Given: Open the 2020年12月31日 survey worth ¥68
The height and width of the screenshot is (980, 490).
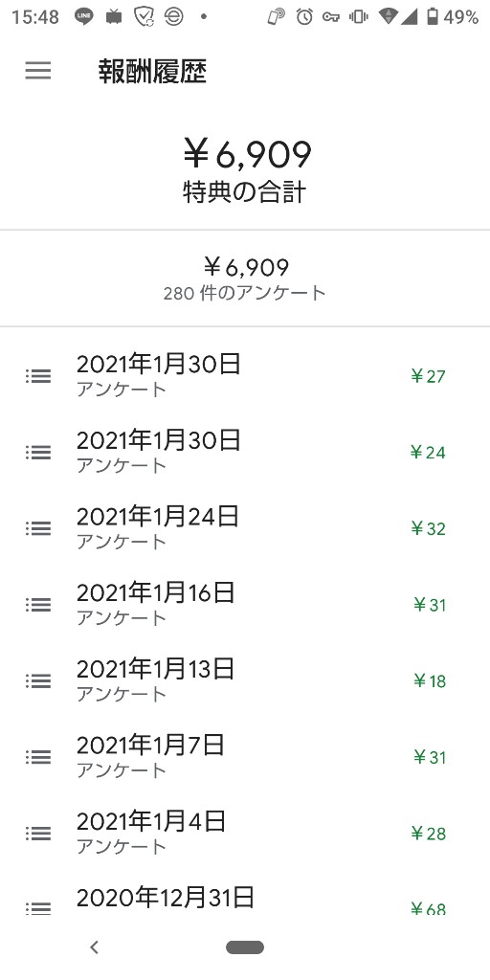Looking at the screenshot, I should point(245,898).
